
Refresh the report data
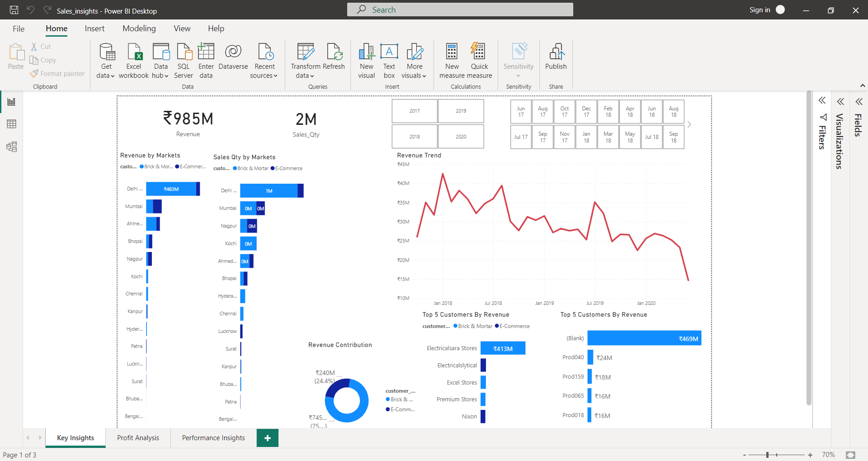(334, 60)
